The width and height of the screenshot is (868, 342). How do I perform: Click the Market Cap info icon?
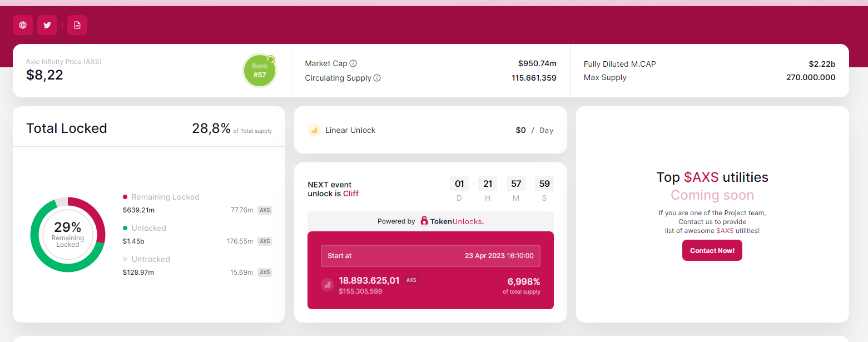click(353, 63)
